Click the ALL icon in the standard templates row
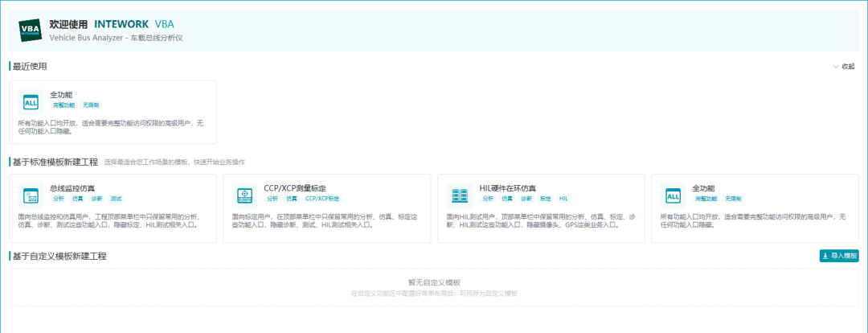The image size is (868, 333). tap(674, 195)
